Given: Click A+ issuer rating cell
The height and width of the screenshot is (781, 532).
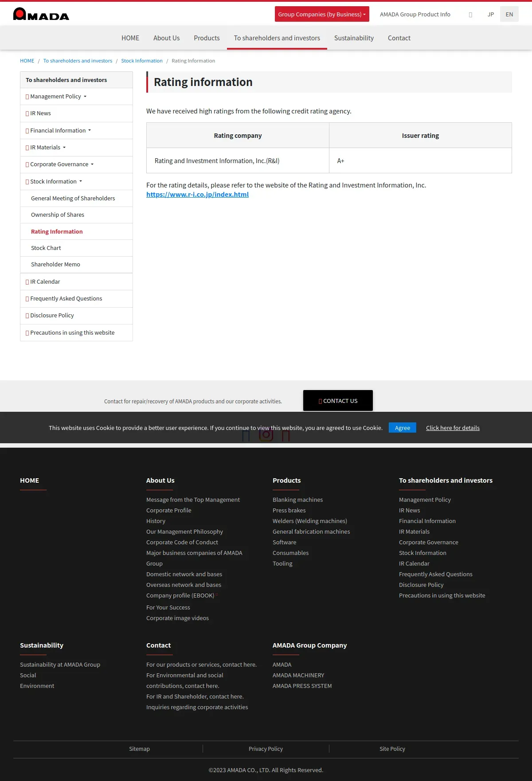Looking at the screenshot, I should pos(420,160).
